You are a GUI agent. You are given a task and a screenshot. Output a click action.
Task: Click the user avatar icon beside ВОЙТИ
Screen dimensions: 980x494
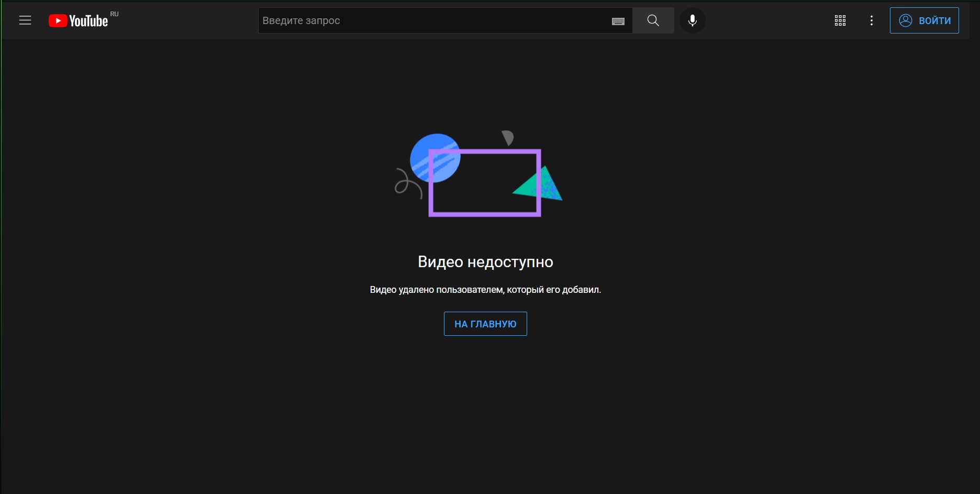pyautogui.click(x=905, y=20)
